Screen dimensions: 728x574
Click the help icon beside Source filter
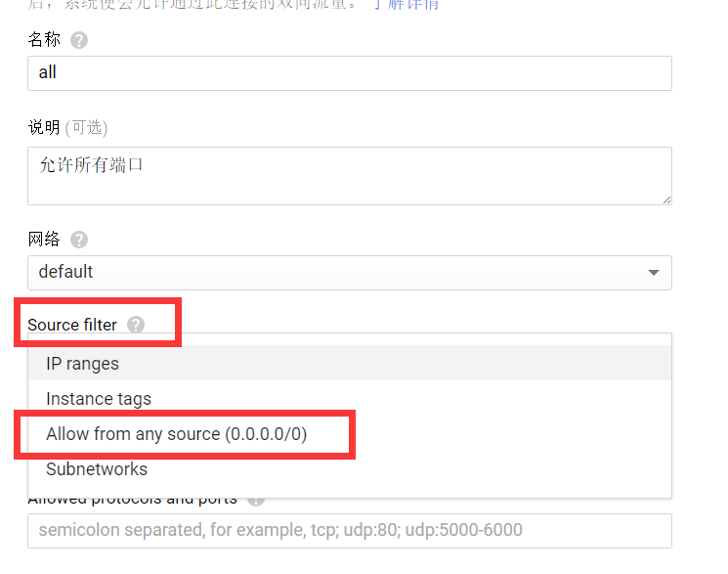[136, 325]
